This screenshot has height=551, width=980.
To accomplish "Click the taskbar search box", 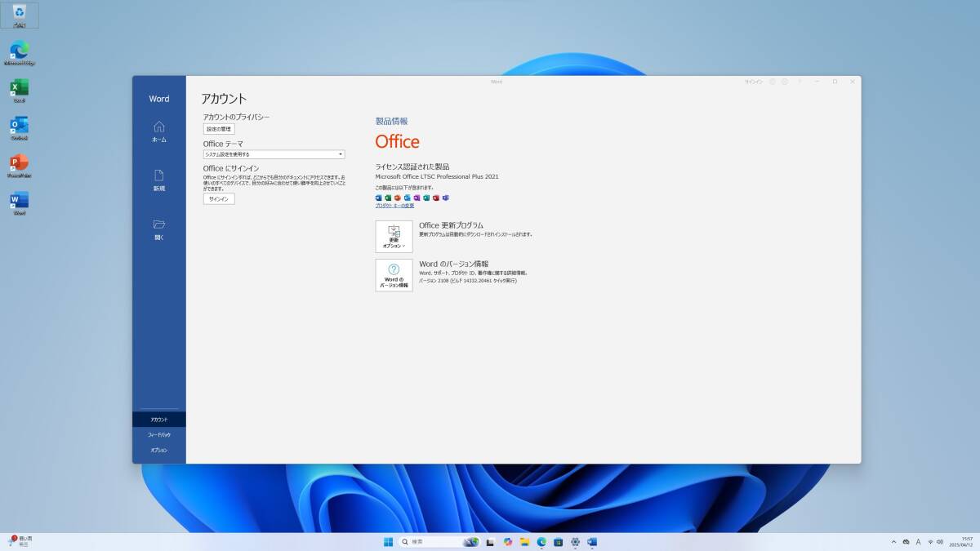I will point(439,542).
